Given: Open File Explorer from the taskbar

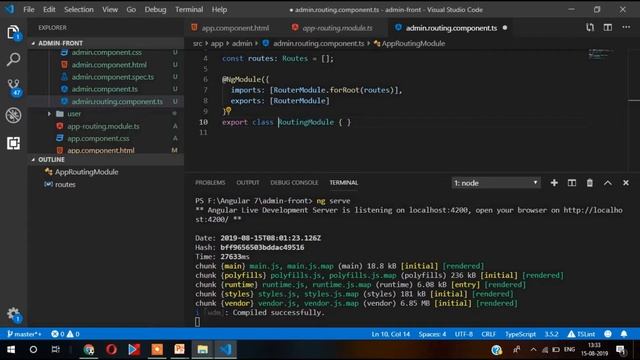Looking at the screenshot, I should (x=202, y=350).
